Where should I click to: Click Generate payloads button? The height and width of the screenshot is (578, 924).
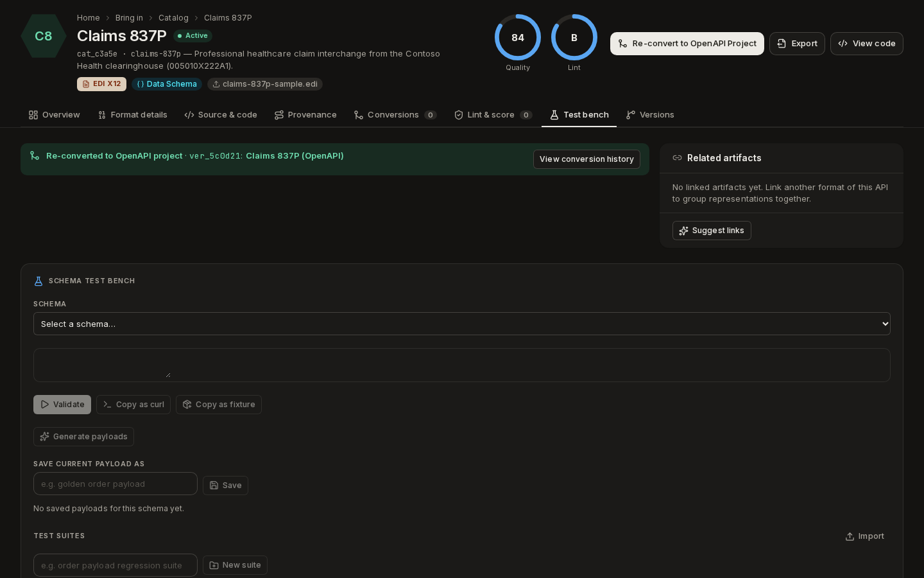click(x=83, y=437)
